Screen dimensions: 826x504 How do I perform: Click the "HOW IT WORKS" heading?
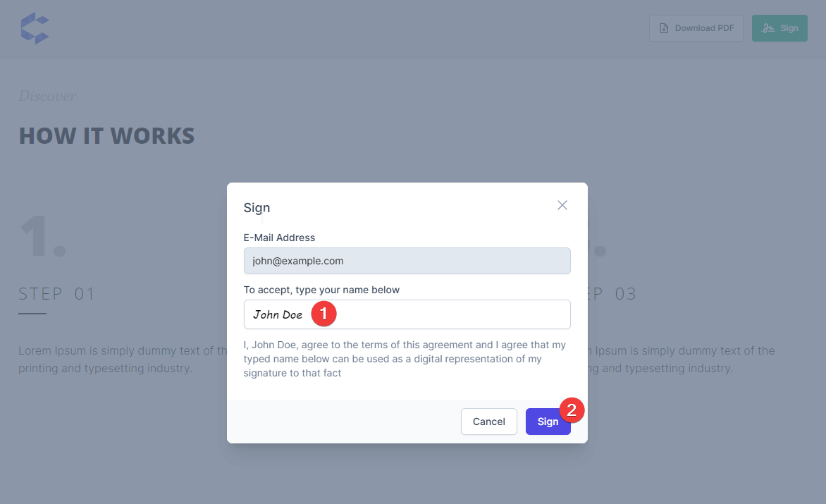pos(106,135)
